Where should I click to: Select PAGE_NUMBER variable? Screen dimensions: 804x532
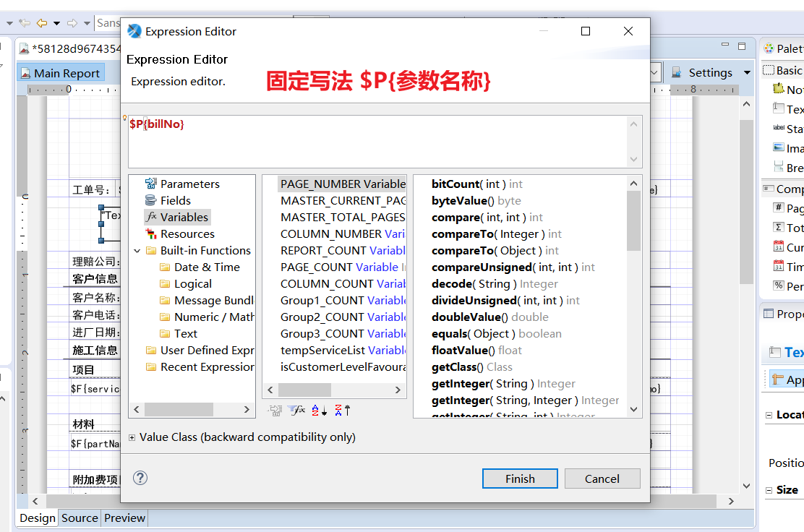click(x=343, y=184)
